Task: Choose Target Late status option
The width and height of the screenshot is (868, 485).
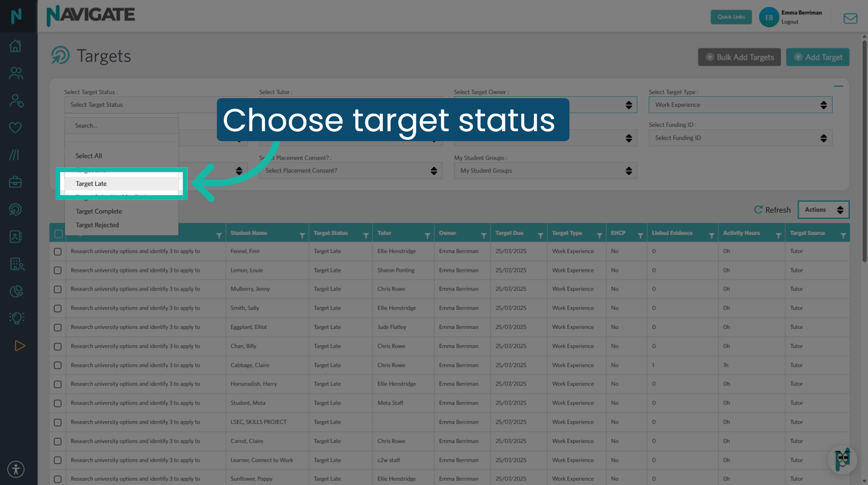Action: [x=122, y=184]
